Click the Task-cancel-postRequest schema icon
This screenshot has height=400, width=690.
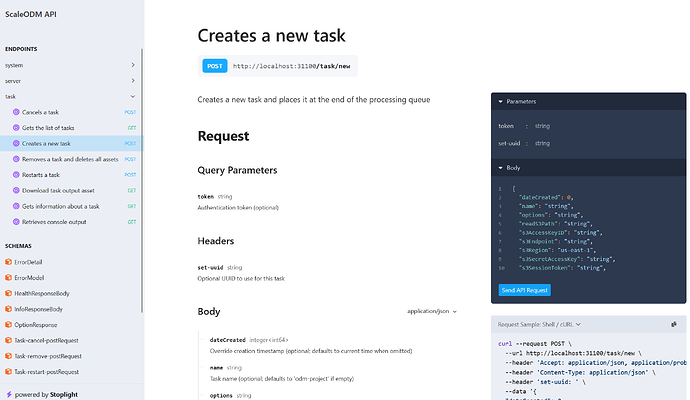click(8, 340)
